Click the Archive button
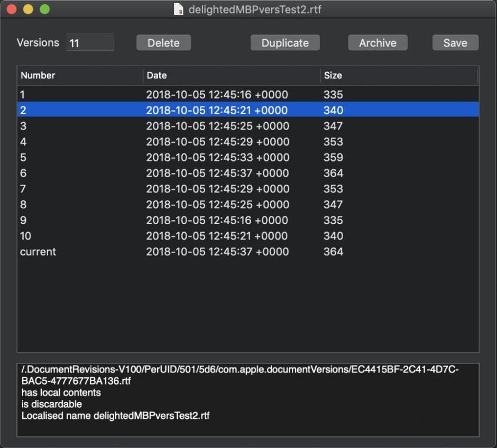Screen dimensions: 497x448 tap(378, 43)
